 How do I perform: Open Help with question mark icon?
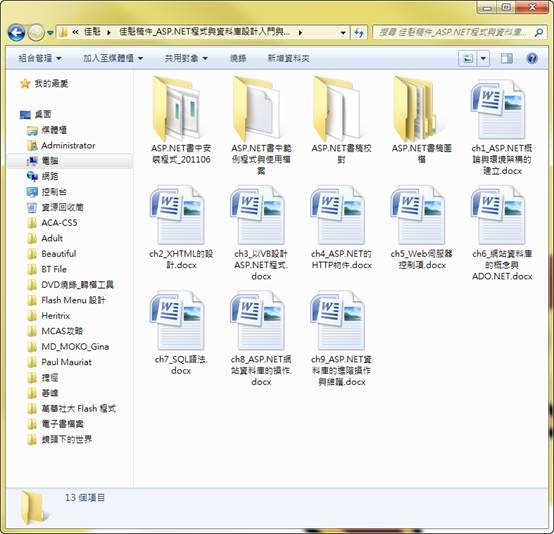(x=532, y=58)
